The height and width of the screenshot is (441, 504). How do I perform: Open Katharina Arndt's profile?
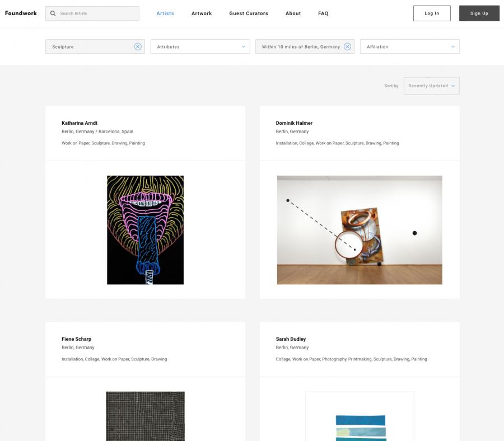coord(80,123)
